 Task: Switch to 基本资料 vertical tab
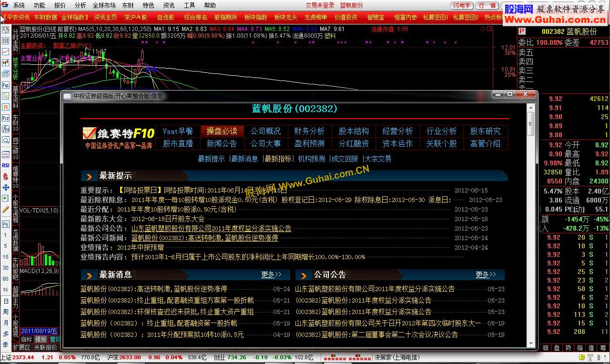(x=15, y=97)
